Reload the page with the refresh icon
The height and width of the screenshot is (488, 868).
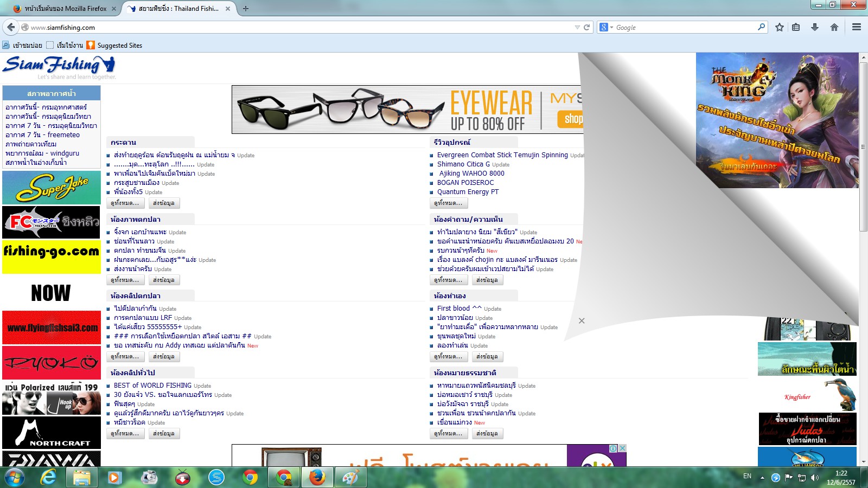586,27
